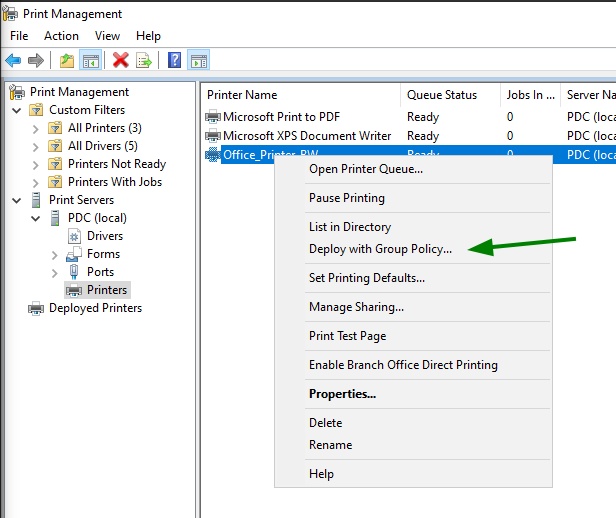Click the Microsoft Print to PDF printer icon
Image resolution: width=616 pixels, height=518 pixels.
point(213,117)
